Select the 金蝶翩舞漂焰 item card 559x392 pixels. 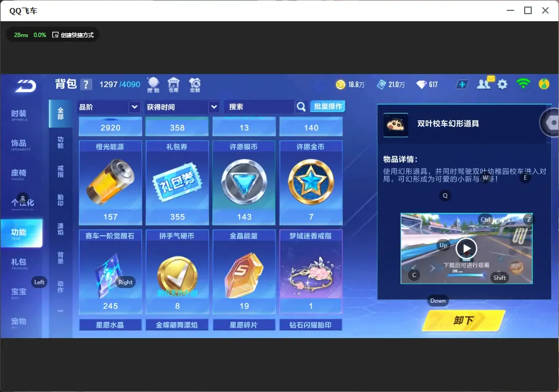(177, 324)
